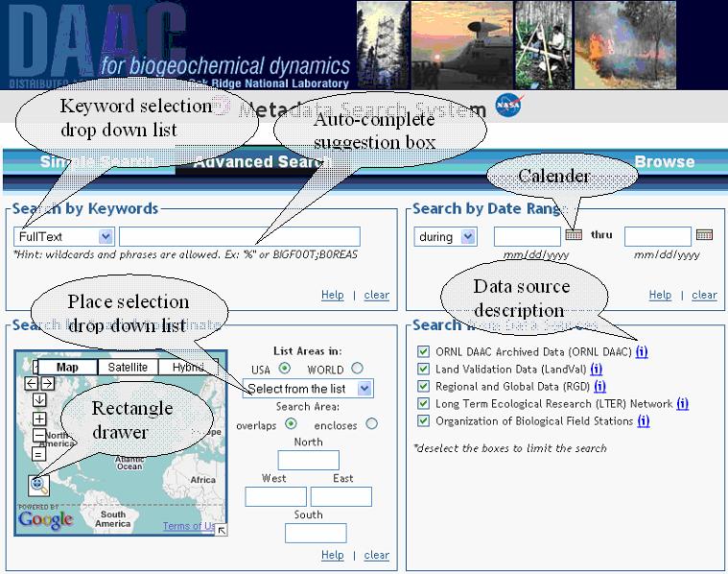
Task: Open Biological Field Stations info (i) link
Action: click(643, 421)
